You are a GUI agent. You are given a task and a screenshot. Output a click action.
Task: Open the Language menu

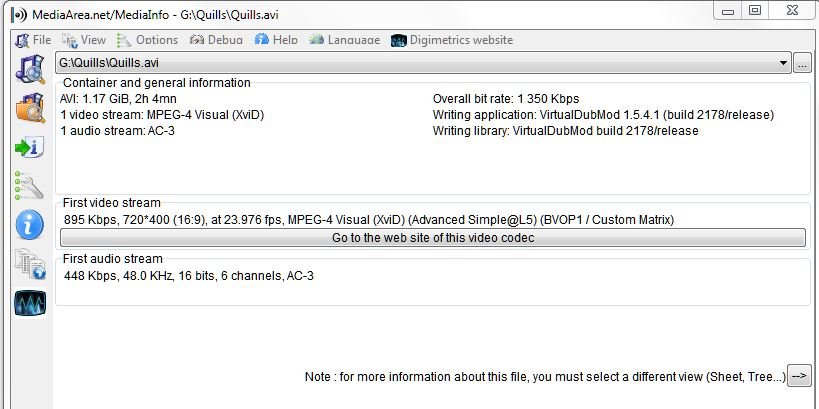345,40
